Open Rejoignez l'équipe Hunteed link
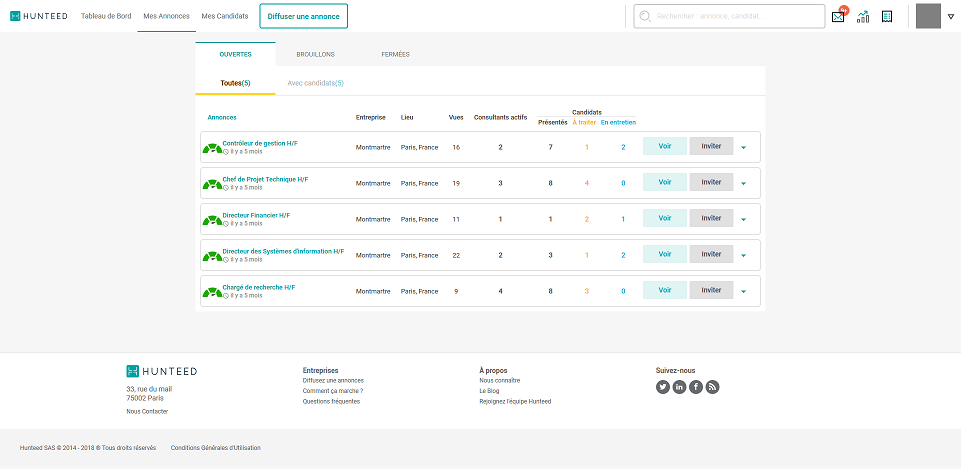 (x=515, y=401)
